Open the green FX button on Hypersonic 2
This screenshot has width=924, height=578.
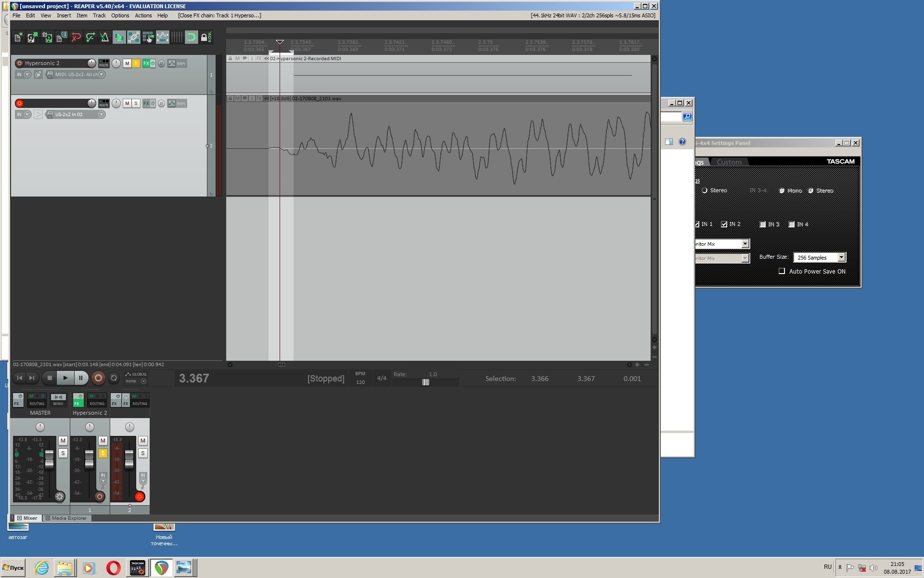[146, 63]
